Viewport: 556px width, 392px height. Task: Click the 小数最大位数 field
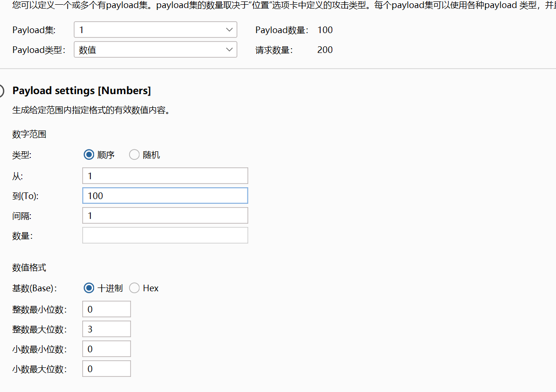106,369
